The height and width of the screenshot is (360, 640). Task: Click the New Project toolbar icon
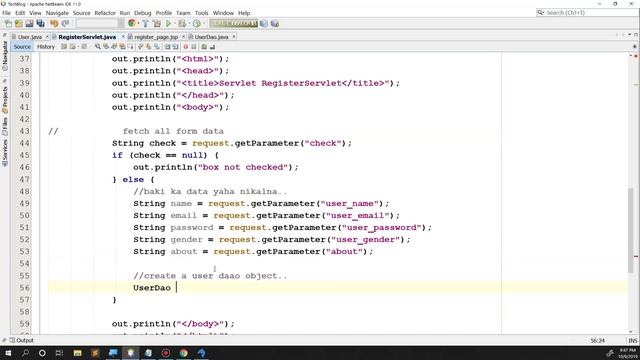click(x=18, y=24)
